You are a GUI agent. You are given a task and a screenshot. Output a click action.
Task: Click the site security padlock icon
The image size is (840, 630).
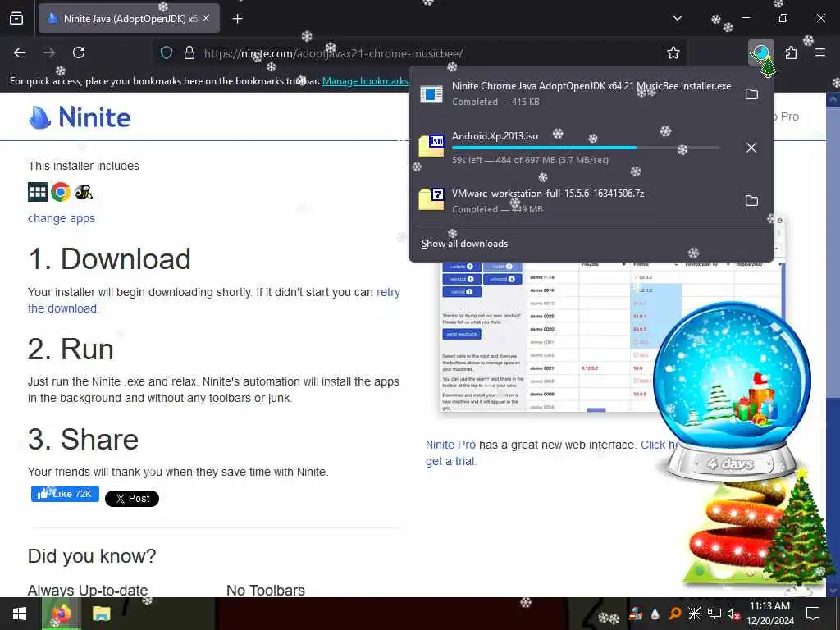click(x=189, y=52)
